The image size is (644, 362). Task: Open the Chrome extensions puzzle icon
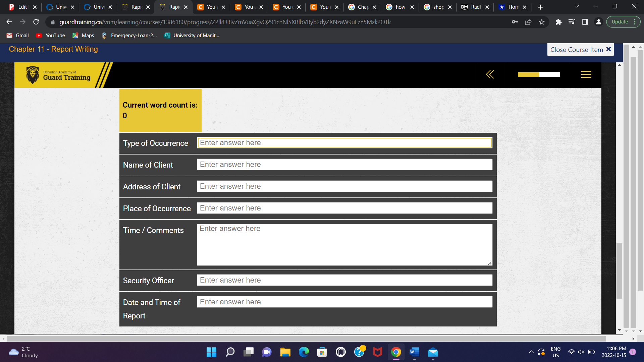[x=559, y=22]
